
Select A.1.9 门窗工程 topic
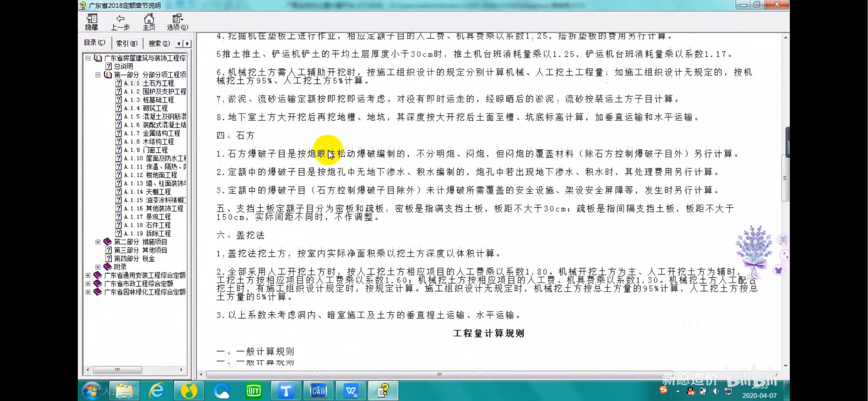[146, 150]
